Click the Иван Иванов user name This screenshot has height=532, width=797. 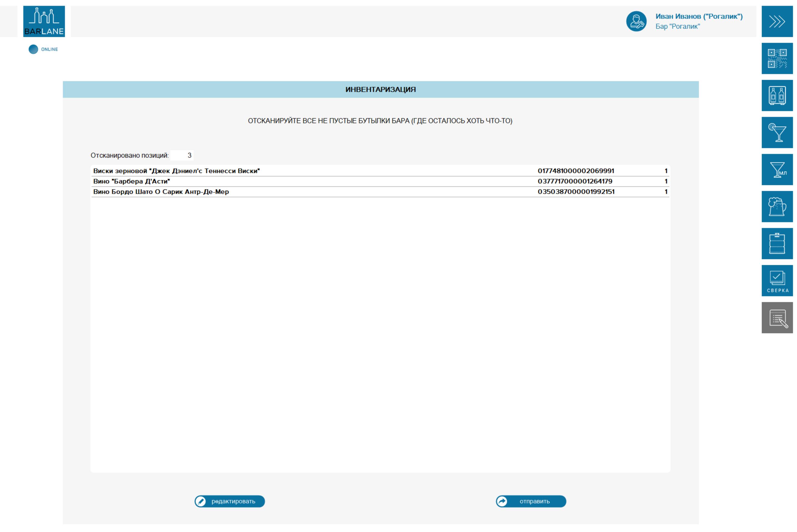(x=698, y=16)
